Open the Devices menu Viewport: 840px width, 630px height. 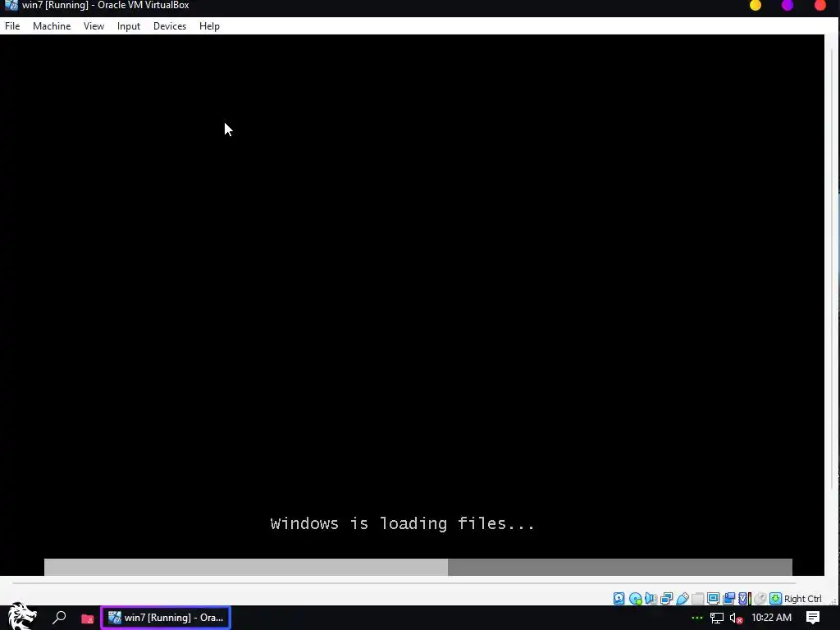tap(169, 25)
